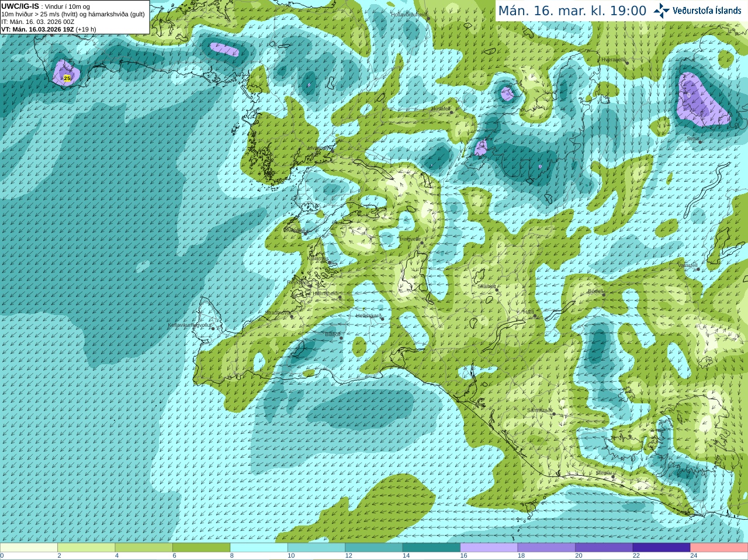Click the Vatnsfell station dot
The image size is (748, 560).
click(698, 269)
